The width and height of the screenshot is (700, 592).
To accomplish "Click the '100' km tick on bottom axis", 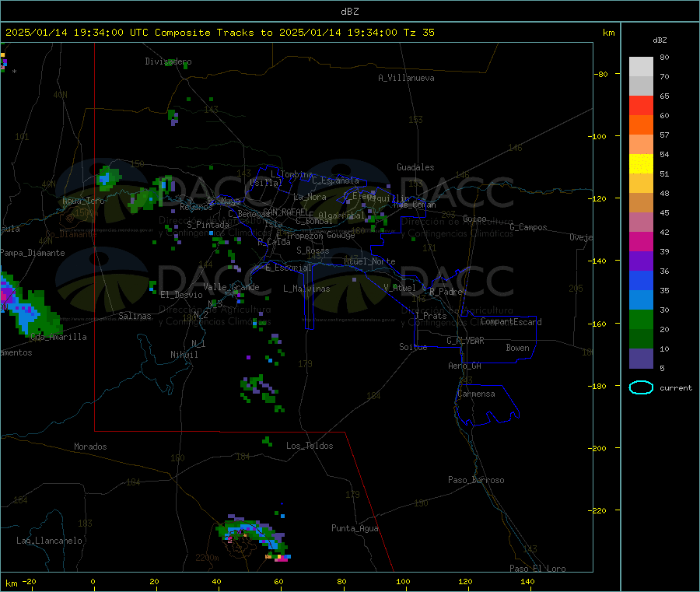I will pos(403,581).
